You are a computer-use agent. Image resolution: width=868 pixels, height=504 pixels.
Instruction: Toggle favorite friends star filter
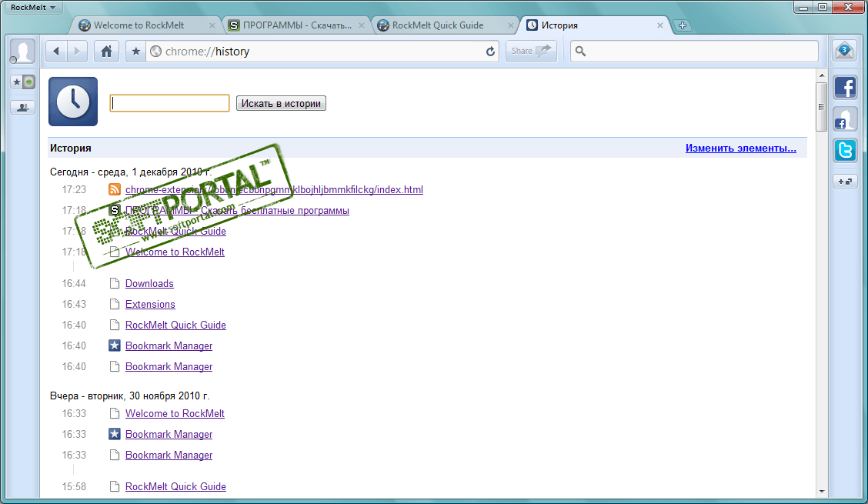click(x=17, y=82)
